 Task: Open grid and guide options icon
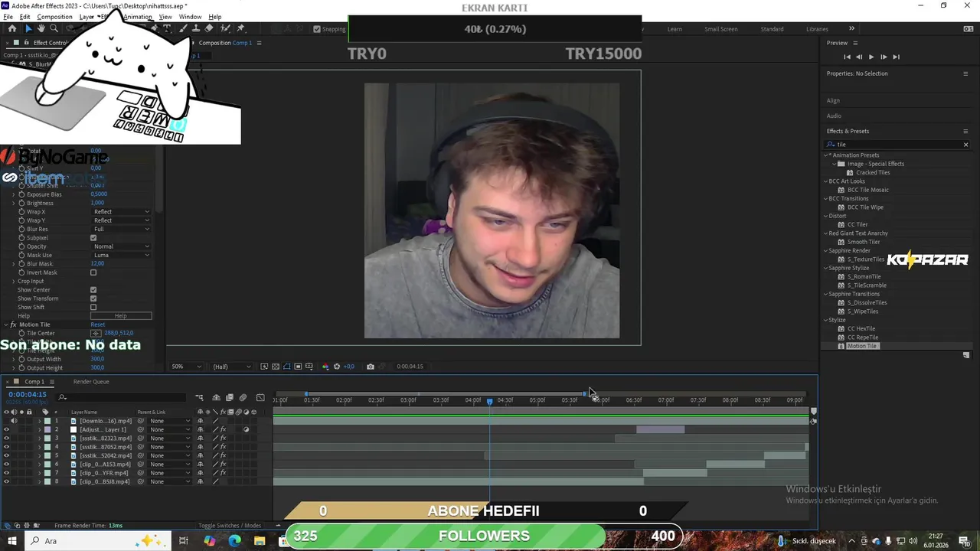309,367
